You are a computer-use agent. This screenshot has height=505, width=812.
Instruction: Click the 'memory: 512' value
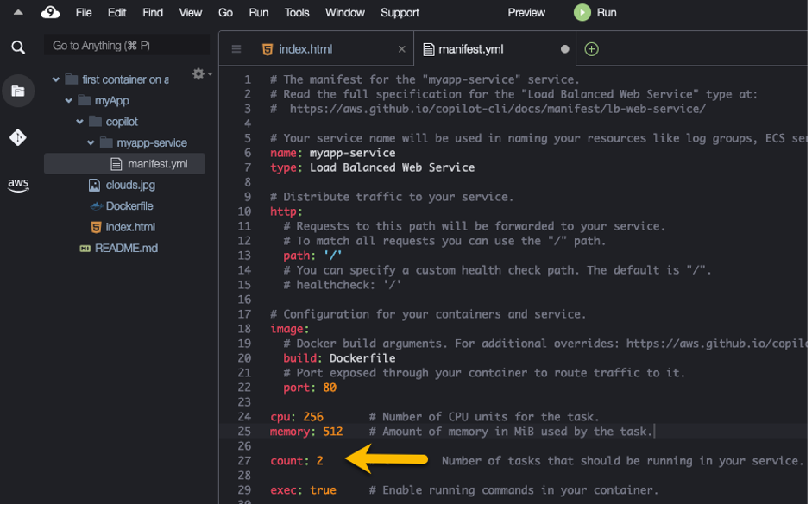tap(333, 432)
